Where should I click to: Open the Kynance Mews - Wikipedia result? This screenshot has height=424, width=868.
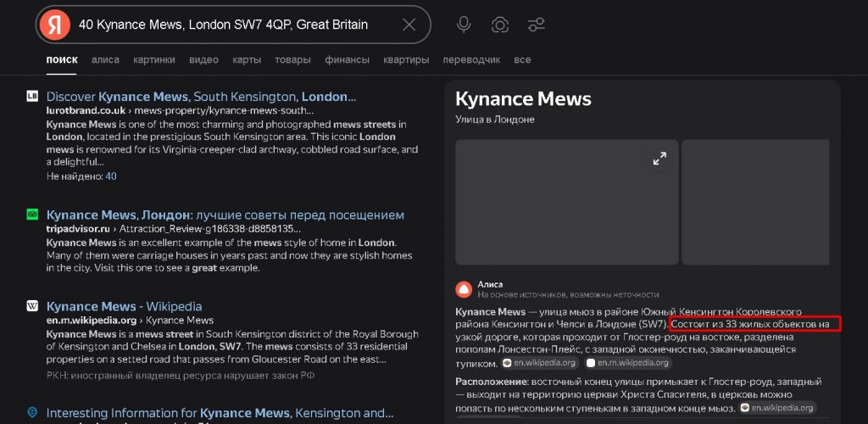pyautogui.click(x=124, y=306)
